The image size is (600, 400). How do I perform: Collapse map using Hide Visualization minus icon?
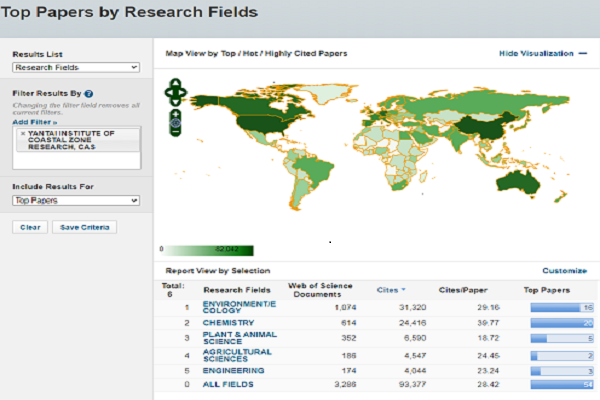582,53
